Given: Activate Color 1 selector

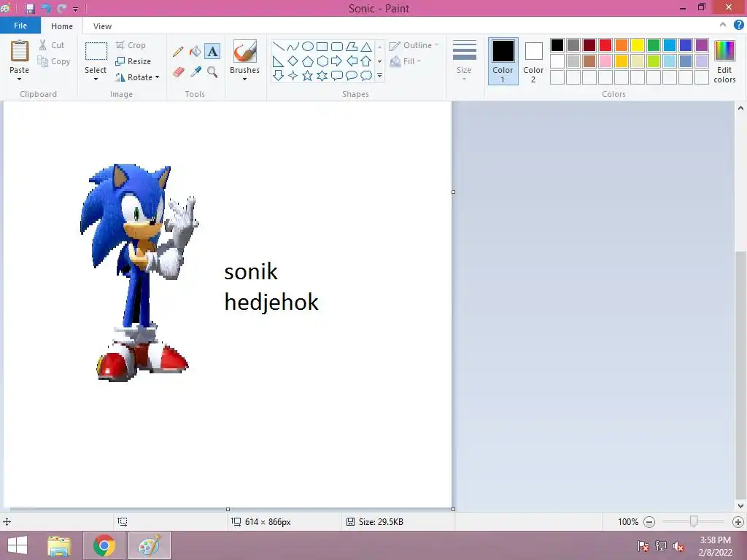Looking at the screenshot, I should [503, 61].
